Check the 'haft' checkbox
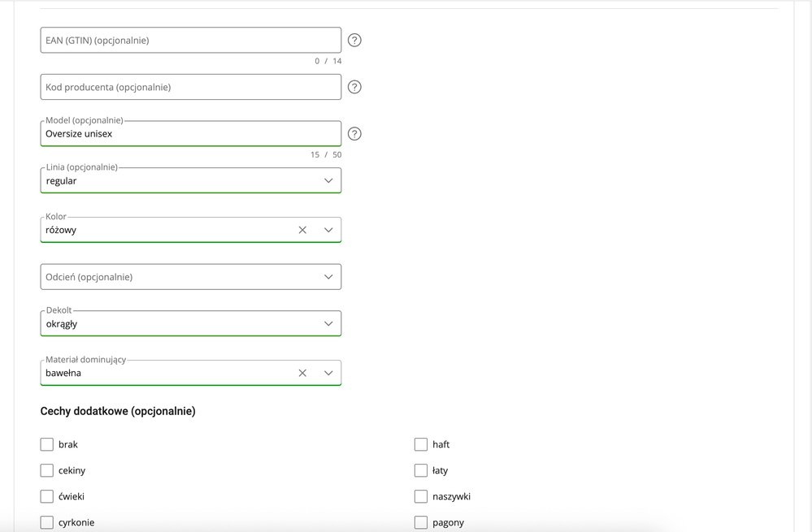The height and width of the screenshot is (532, 812). tap(421, 444)
